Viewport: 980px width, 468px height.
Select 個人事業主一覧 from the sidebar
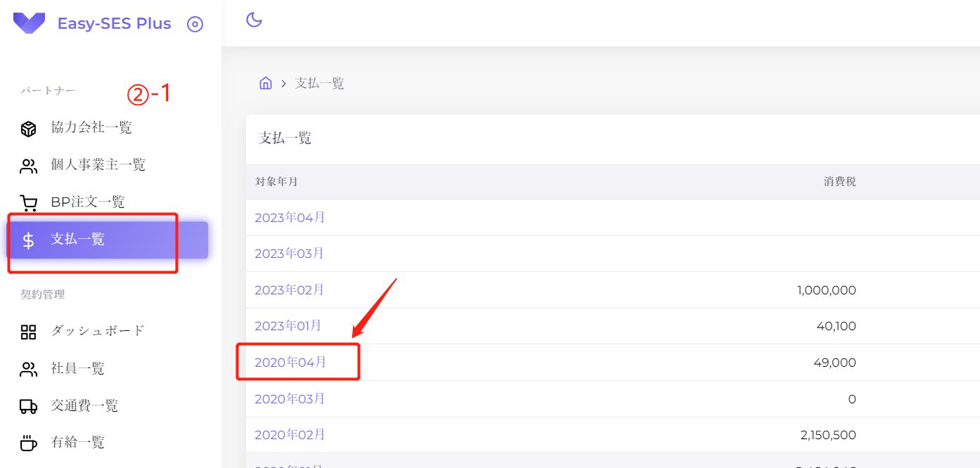pos(98,164)
